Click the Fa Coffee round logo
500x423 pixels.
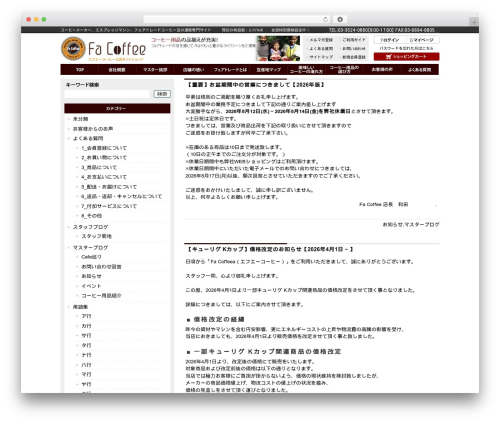tap(73, 48)
